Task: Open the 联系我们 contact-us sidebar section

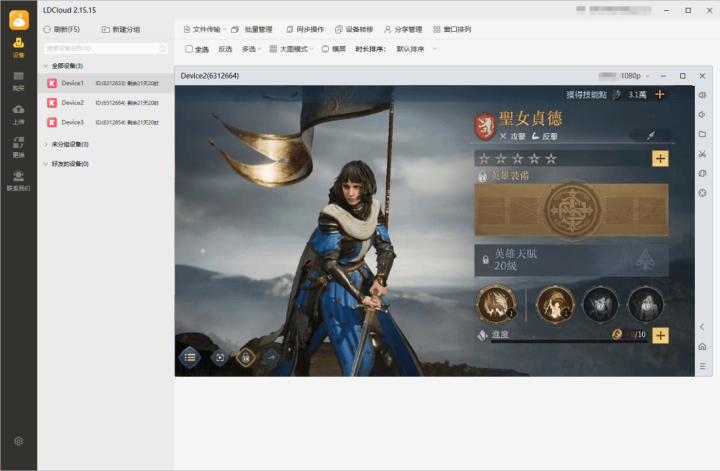Action: click(18, 180)
